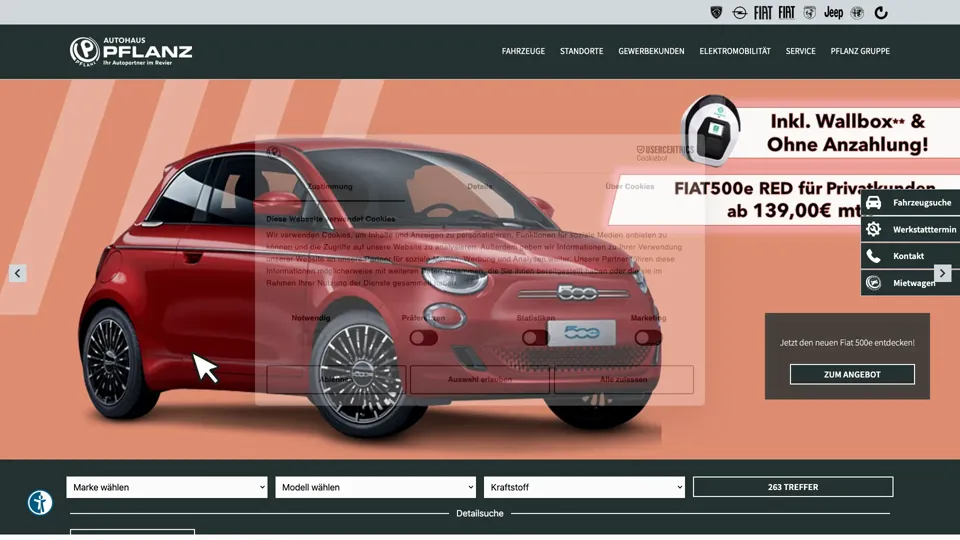Click the Ablehnen cookie button
The width and height of the screenshot is (960, 540).
pos(336,380)
